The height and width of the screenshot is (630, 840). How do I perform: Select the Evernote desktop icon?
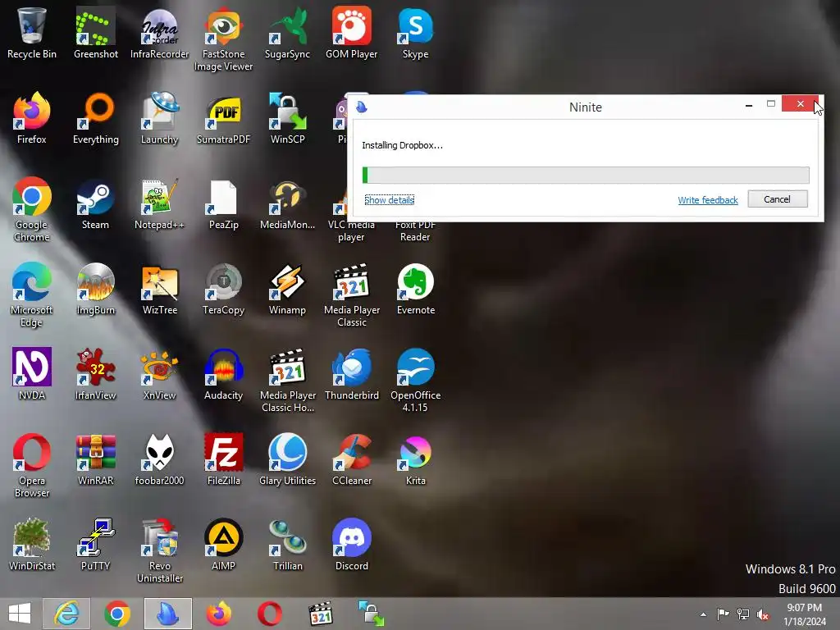click(x=416, y=290)
